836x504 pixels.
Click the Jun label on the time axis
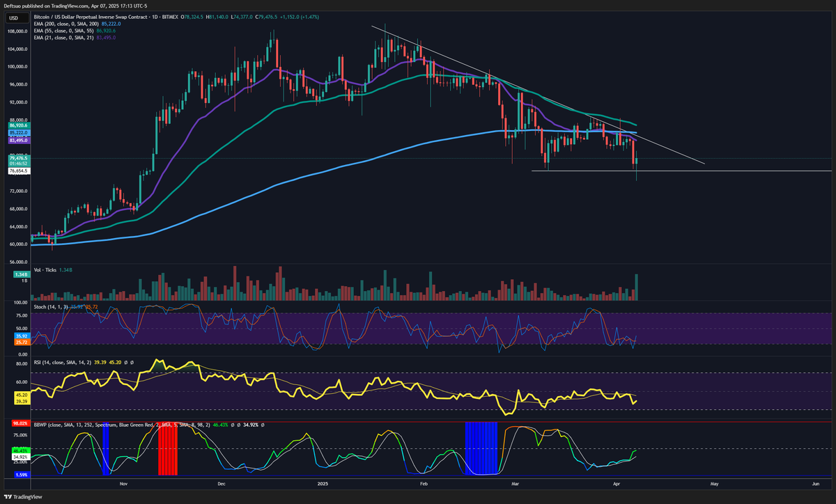pyautogui.click(x=815, y=482)
